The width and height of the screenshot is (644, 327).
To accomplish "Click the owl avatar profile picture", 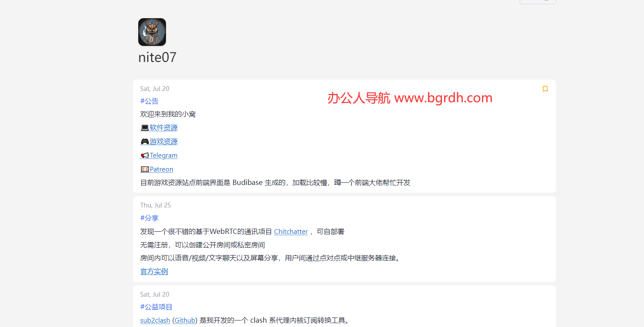I will [x=152, y=32].
